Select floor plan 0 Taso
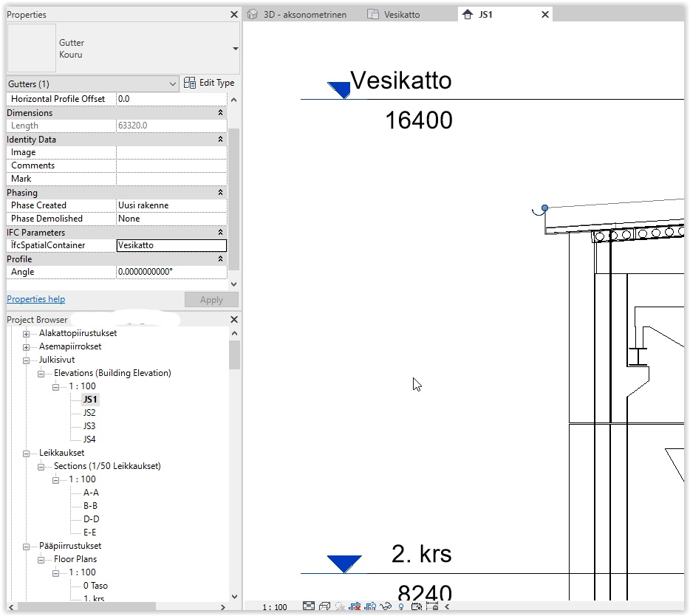Image resolution: width=690 pixels, height=616 pixels. tap(95, 586)
